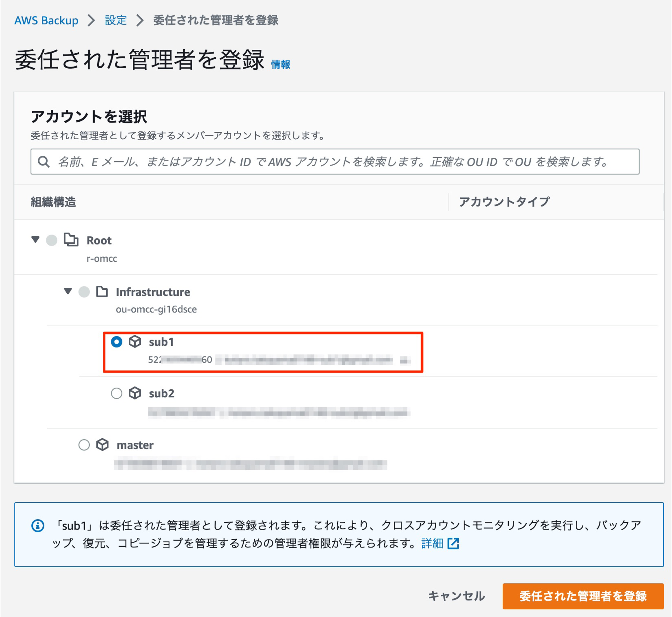The image size is (672, 617).
Task: Open the 情報 info link
Action: [x=281, y=64]
